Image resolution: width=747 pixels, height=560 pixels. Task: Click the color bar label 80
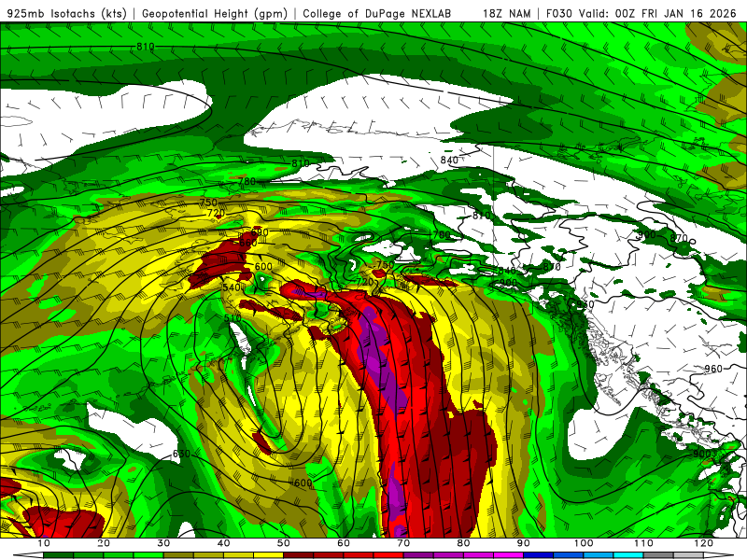[463, 543]
